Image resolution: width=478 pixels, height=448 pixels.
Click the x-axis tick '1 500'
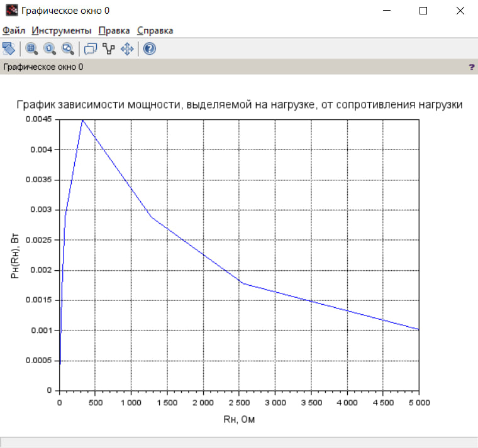point(167,403)
